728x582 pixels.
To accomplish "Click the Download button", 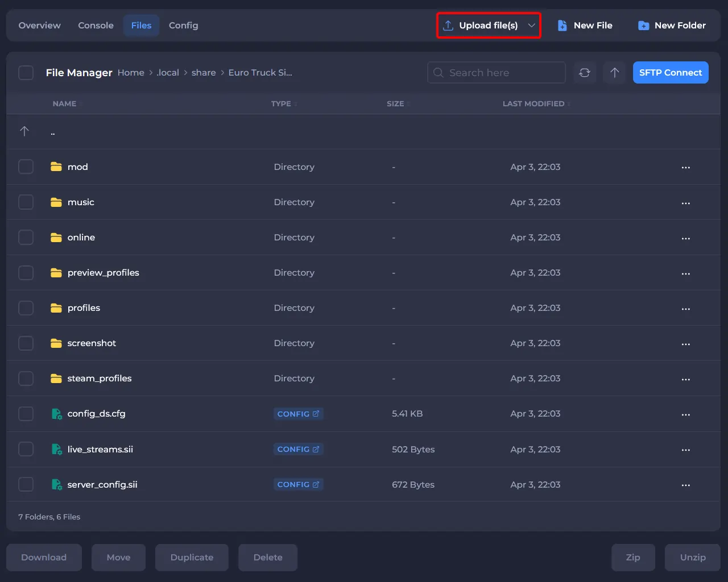I will [44, 558].
